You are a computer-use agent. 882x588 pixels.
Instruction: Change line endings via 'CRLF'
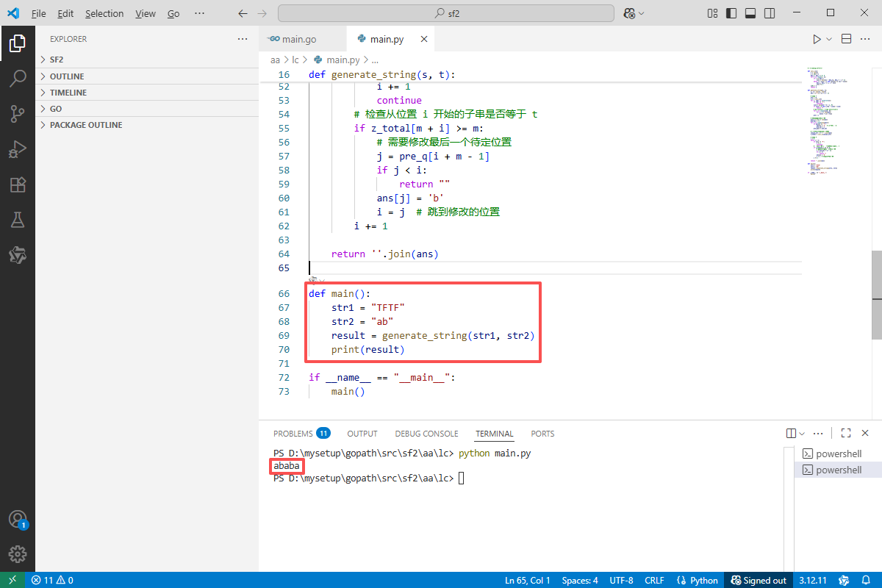click(x=654, y=580)
